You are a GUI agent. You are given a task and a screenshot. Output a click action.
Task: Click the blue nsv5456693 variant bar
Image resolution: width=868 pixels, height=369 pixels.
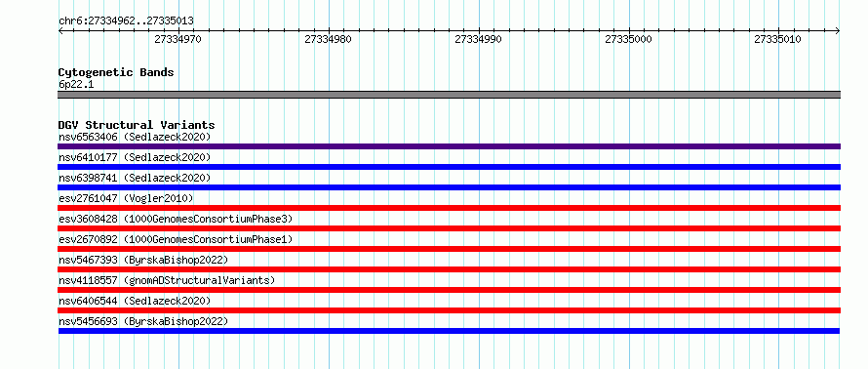449,331
